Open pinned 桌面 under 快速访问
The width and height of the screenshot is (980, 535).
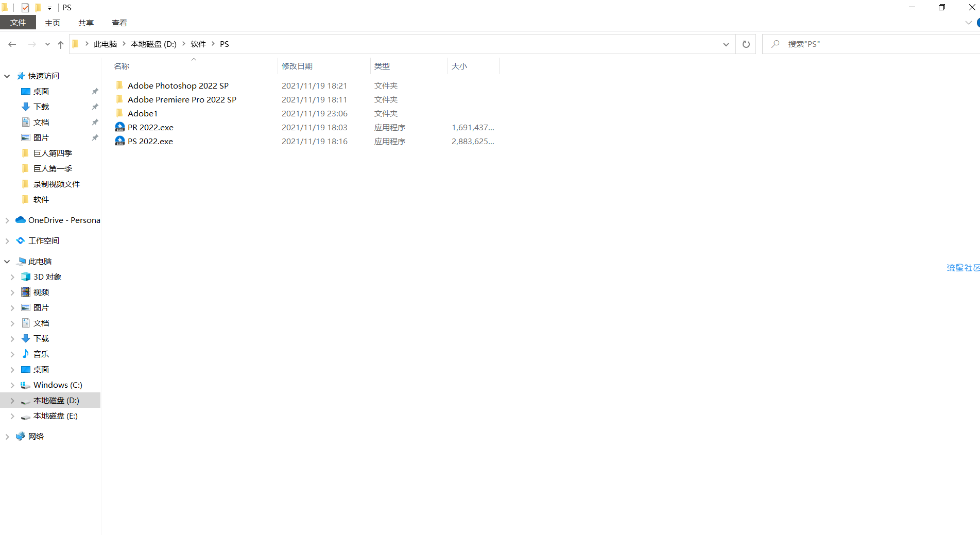point(41,92)
